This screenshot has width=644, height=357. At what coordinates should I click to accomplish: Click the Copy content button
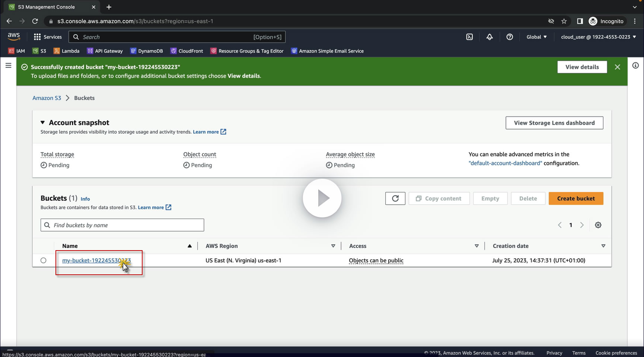[x=439, y=198]
